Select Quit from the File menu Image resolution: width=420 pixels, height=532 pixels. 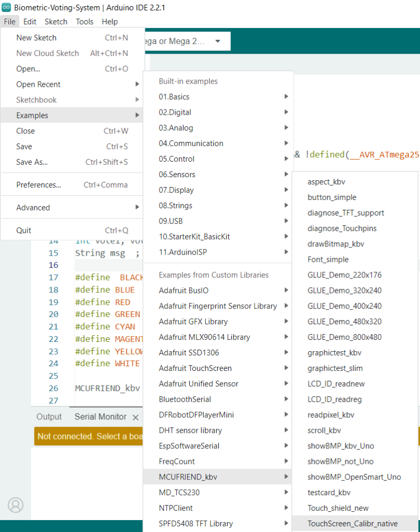[72, 230]
